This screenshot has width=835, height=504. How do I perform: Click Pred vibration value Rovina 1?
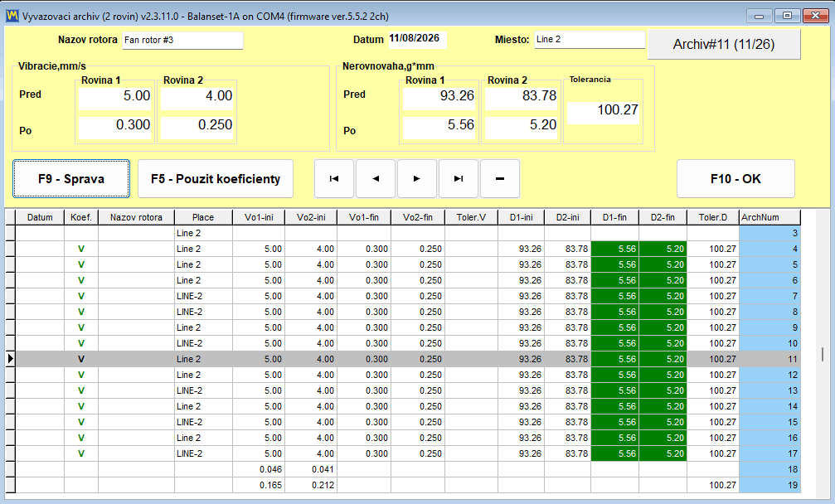point(115,98)
